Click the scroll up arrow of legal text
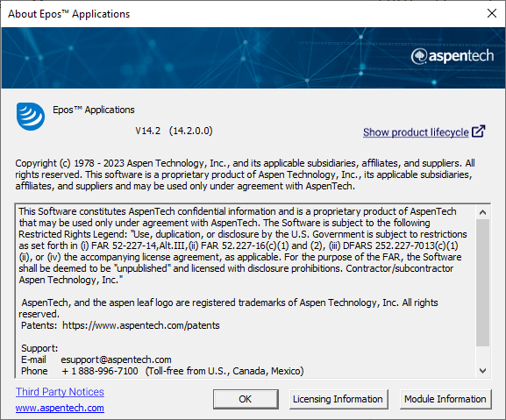The width and height of the screenshot is (506, 420). click(483, 212)
